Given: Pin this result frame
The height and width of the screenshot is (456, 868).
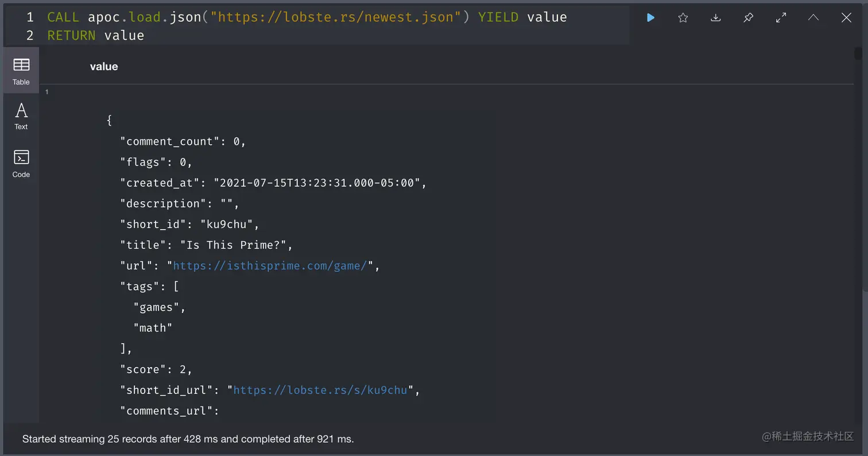Looking at the screenshot, I should [749, 18].
